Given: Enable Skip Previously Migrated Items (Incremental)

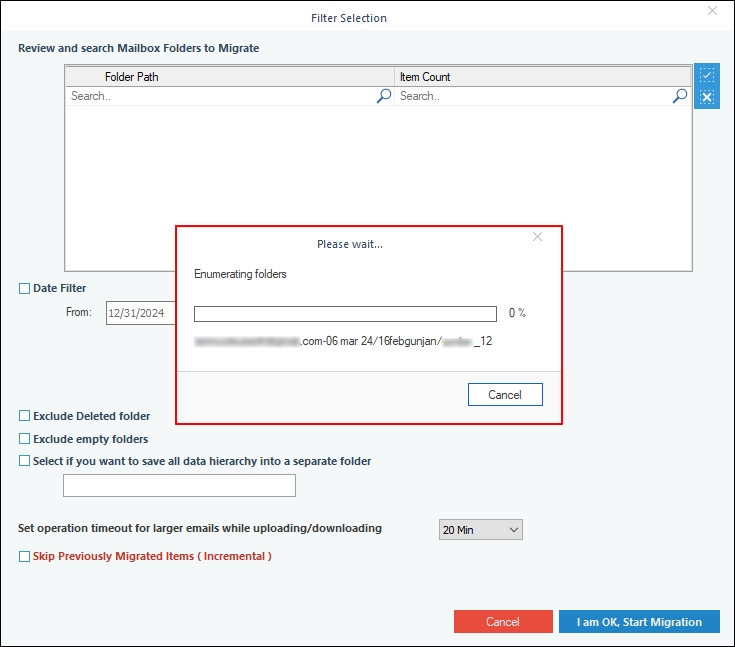Looking at the screenshot, I should pyautogui.click(x=24, y=556).
